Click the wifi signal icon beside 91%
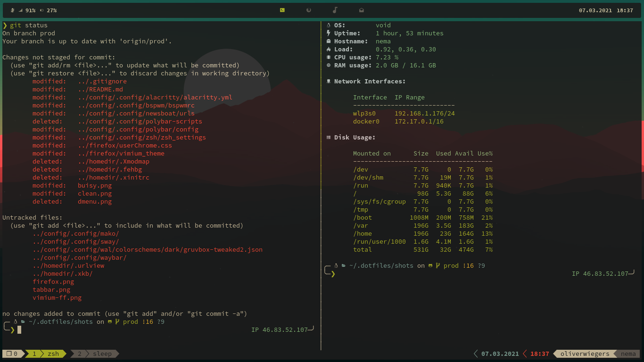Image resolution: width=644 pixels, height=362 pixels. [20, 10]
